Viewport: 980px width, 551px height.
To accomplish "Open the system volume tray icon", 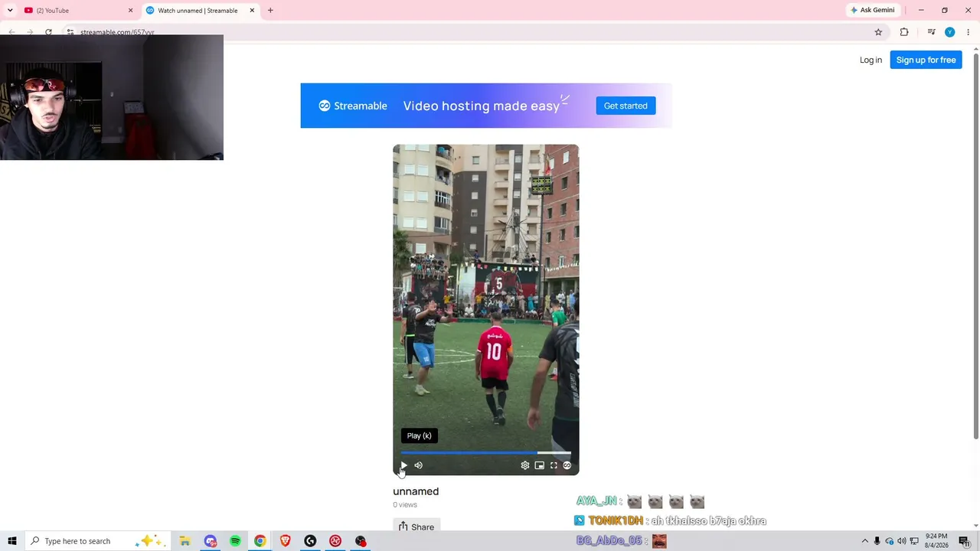I will pyautogui.click(x=901, y=541).
